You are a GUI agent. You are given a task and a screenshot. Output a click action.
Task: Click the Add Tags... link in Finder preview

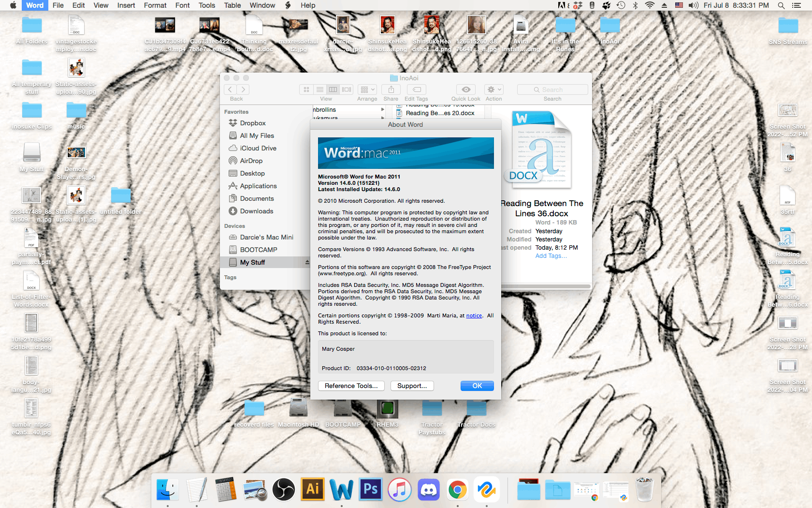tap(551, 256)
